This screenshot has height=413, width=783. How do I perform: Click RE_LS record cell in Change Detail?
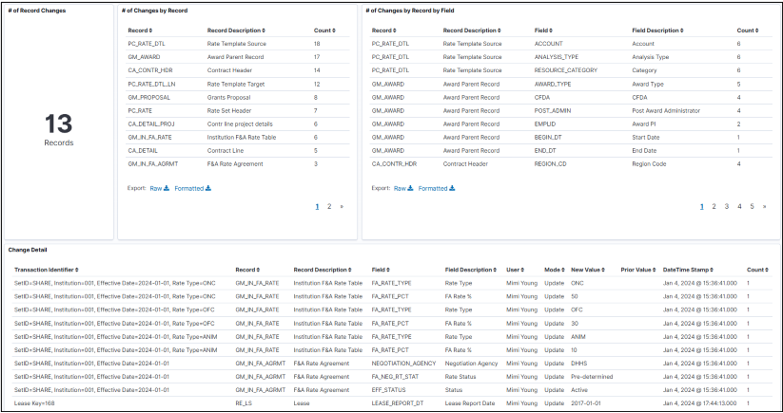pos(243,403)
